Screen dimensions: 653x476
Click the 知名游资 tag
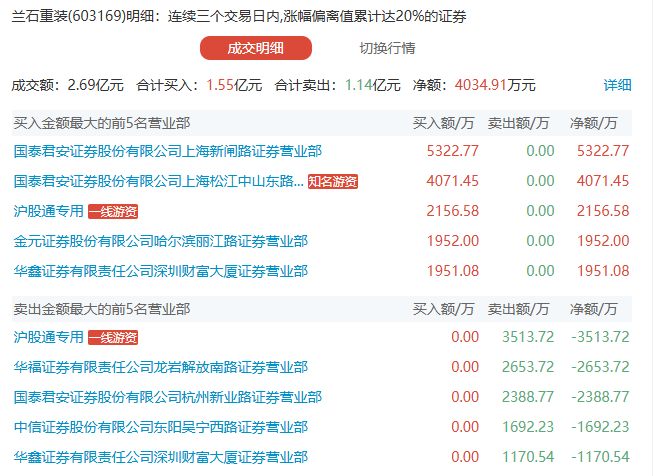tap(333, 182)
